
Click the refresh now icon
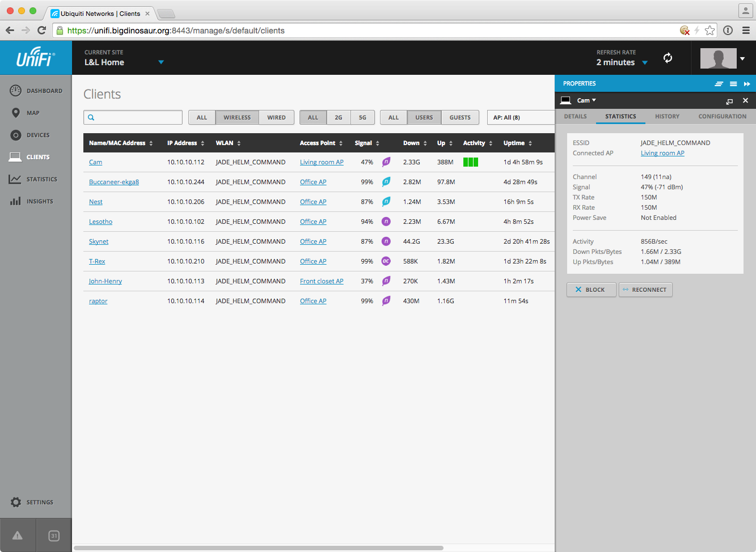tap(668, 58)
